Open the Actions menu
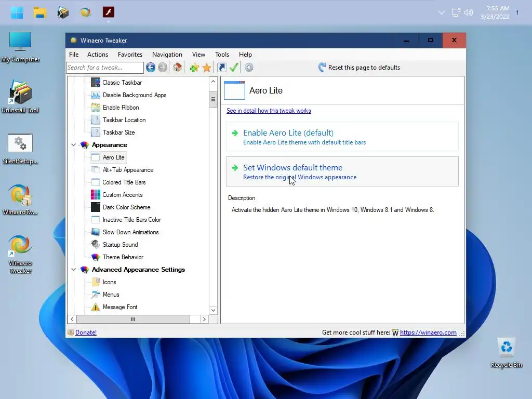Image resolution: width=532 pixels, height=399 pixels. (x=98, y=54)
